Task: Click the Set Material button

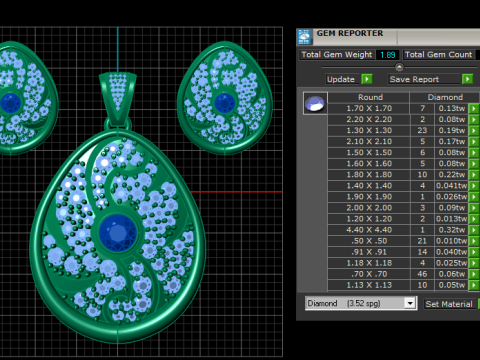Action: coord(449,304)
